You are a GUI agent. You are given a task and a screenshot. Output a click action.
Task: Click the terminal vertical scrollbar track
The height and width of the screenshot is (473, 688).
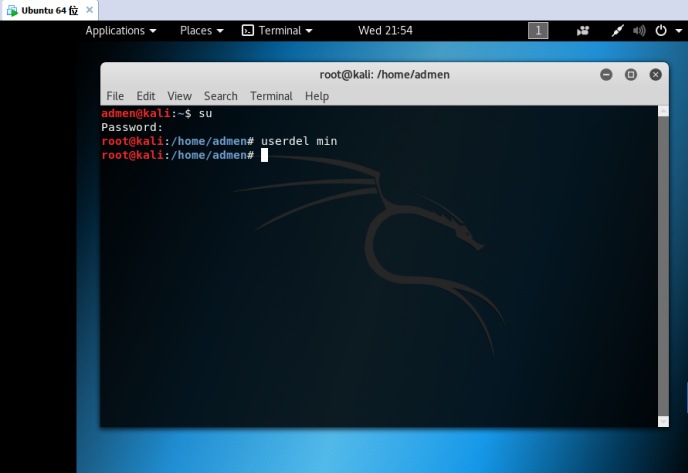(663, 266)
